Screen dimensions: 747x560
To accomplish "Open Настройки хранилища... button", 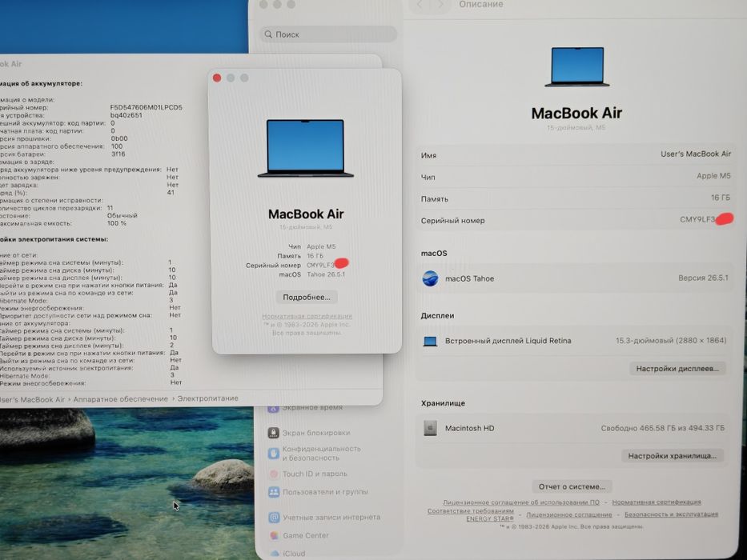I will point(673,456).
